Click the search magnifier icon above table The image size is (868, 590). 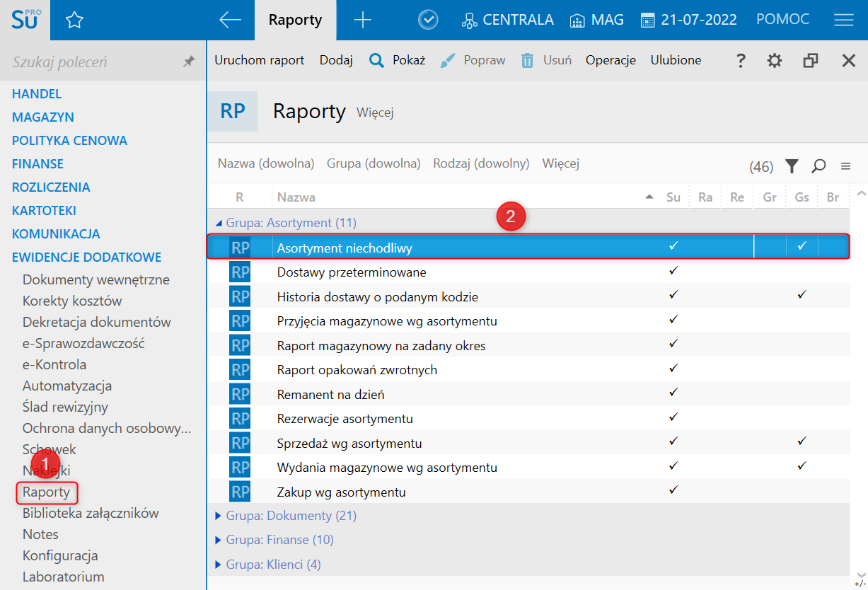click(818, 166)
